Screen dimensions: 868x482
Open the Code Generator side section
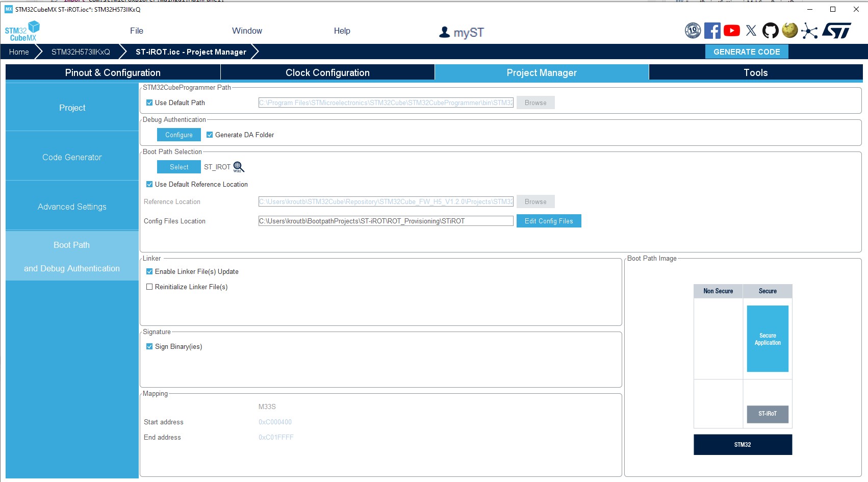72,157
